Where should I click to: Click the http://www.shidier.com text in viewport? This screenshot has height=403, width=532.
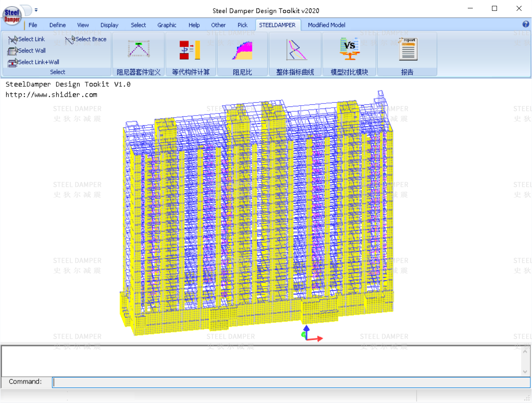pos(51,95)
